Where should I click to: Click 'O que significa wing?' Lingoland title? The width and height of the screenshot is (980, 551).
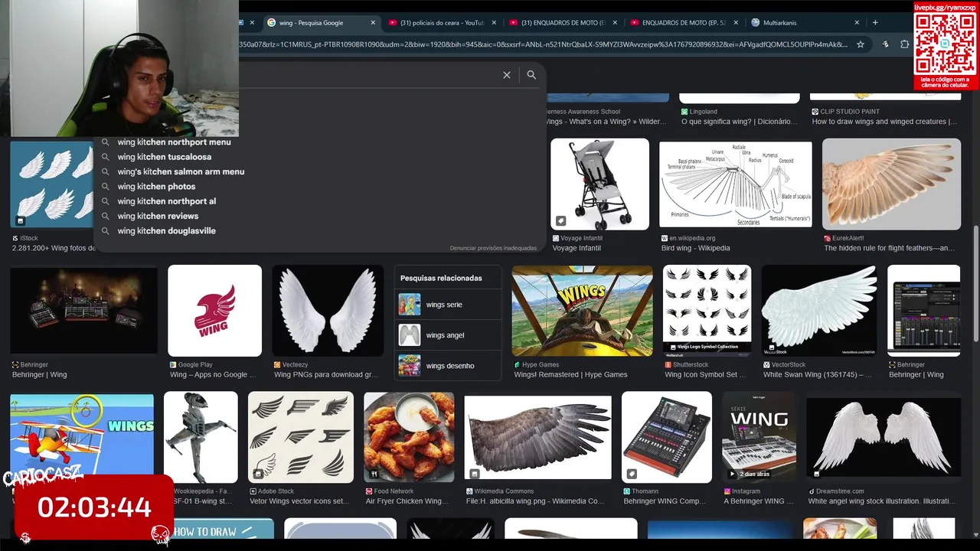click(x=740, y=122)
